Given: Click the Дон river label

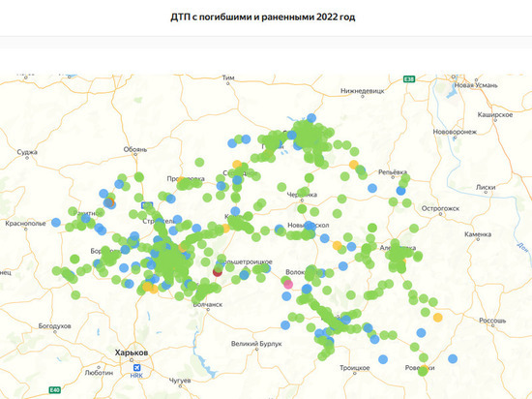Looking at the screenshot, I should [523, 247].
